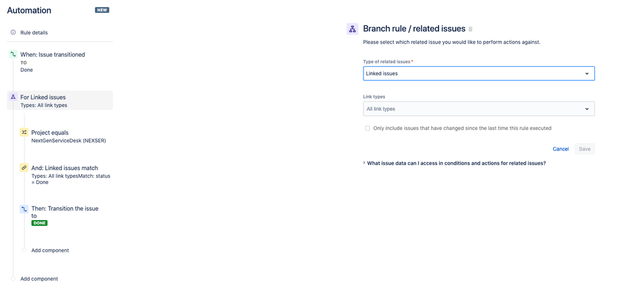Open the Type of related issues dropdown

tap(479, 73)
